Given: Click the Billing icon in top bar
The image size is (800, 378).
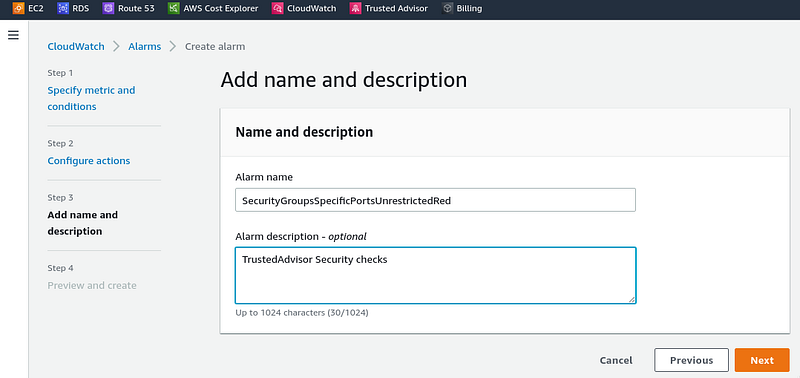Looking at the screenshot, I should [447, 8].
